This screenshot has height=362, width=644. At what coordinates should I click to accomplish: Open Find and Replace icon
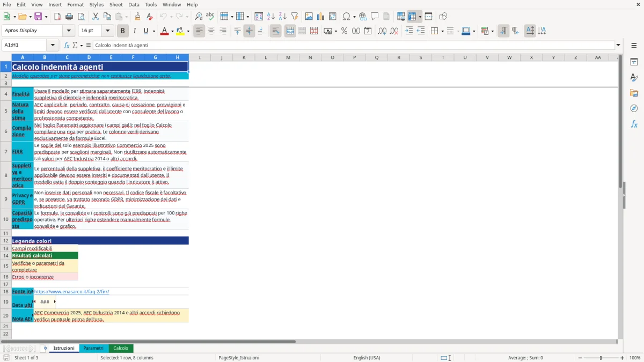coord(199,17)
